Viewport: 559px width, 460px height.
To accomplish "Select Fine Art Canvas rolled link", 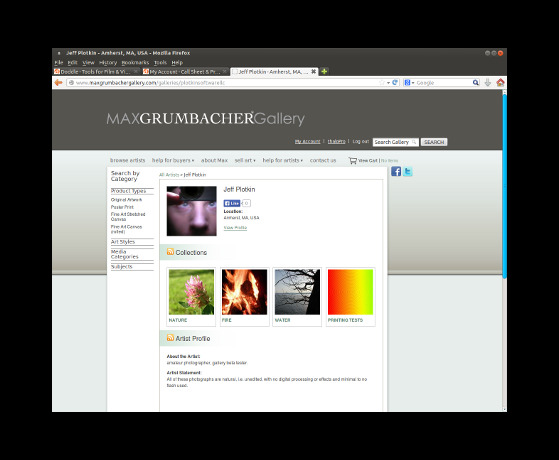I will pyautogui.click(x=126, y=229).
